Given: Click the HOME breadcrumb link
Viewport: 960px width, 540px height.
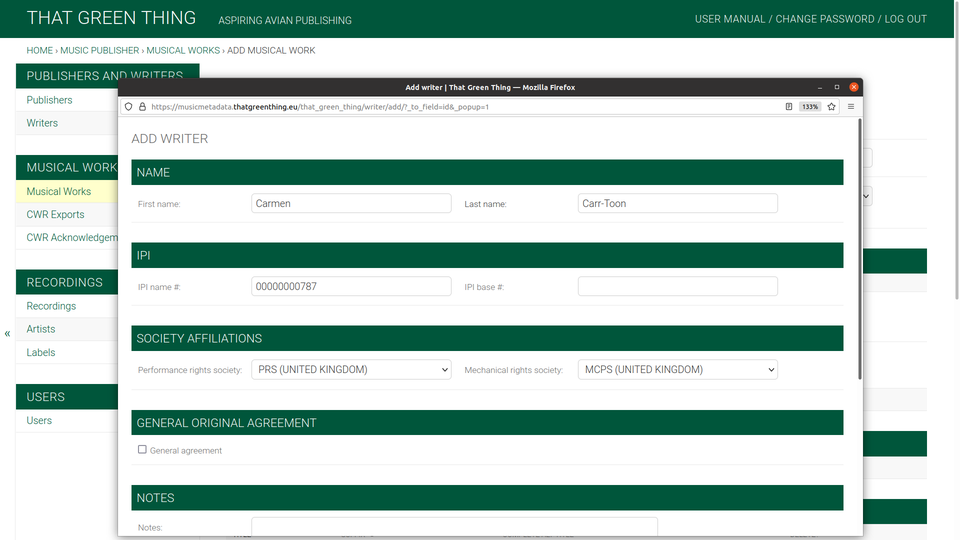Looking at the screenshot, I should tap(40, 50).
